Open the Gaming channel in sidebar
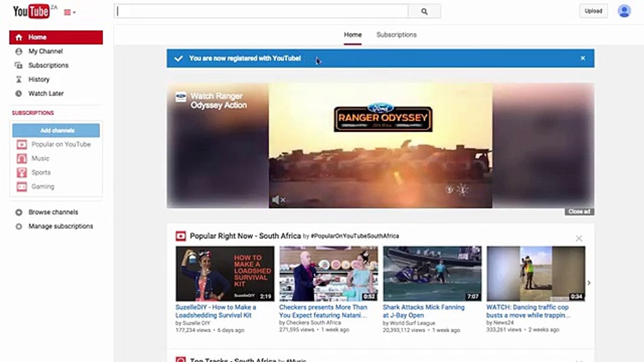This screenshot has width=644, height=362. click(43, 187)
